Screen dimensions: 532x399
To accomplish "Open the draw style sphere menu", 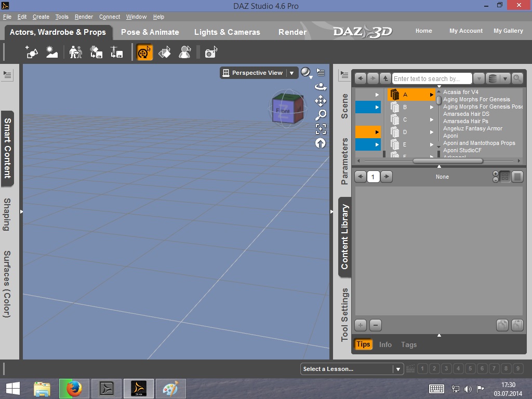I will point(306,73).
